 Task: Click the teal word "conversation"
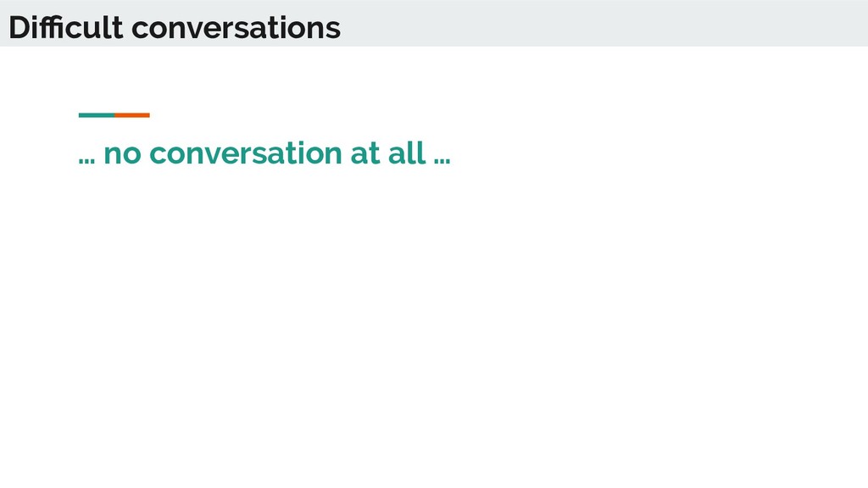tap(246, 154)
